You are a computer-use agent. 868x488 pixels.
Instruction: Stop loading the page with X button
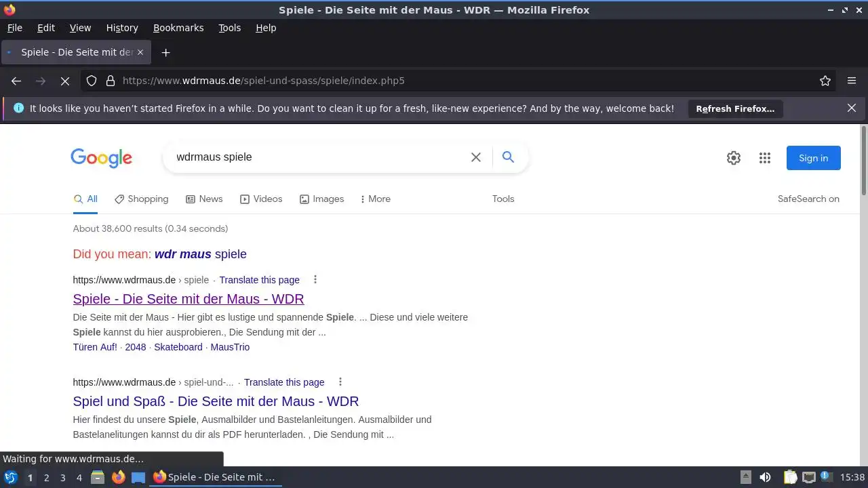65,81
